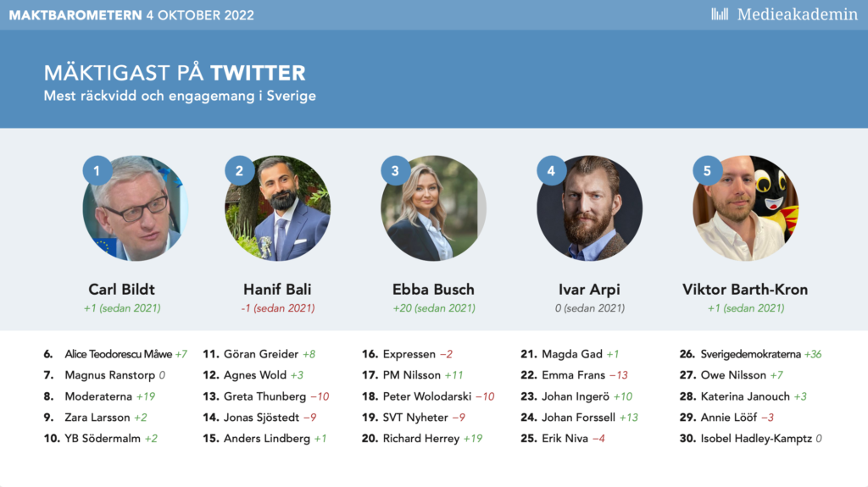Click the Sverigedemokraterna list entry
The width and height of the screenshot is (868, 487).
click(751, 354)
